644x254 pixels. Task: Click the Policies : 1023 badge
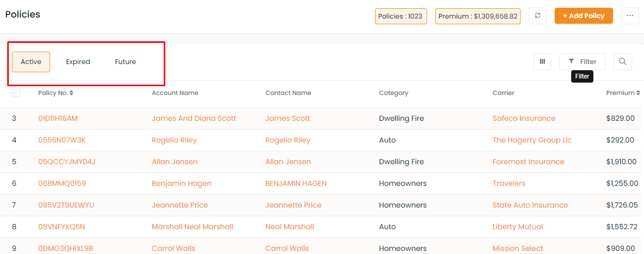(x=401, y=16)
